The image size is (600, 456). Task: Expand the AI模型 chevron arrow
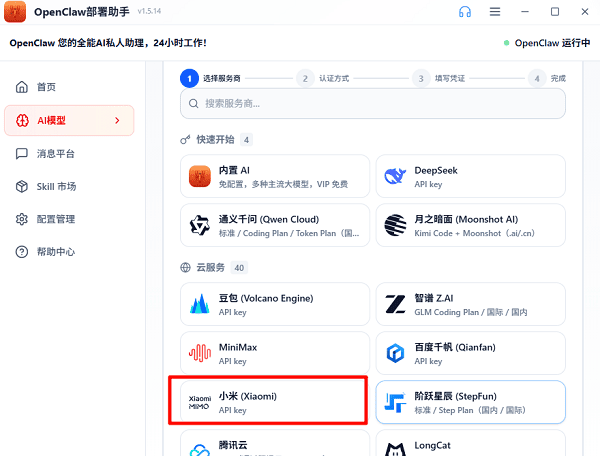coord(117,121)
